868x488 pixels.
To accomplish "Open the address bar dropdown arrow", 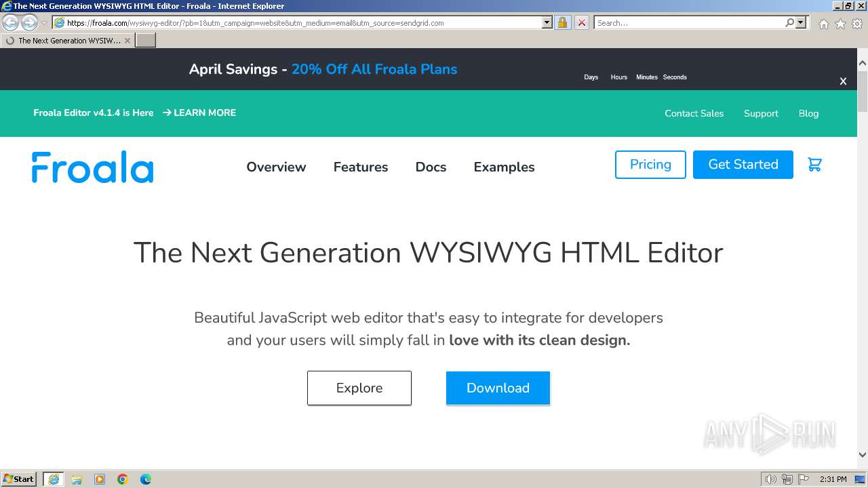I will click(547, 22).
